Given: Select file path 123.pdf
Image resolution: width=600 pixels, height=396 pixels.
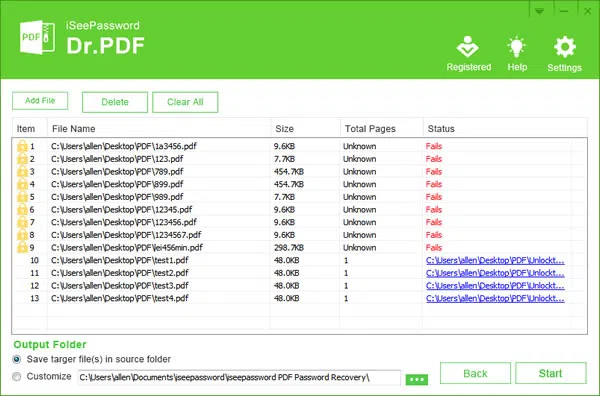Looking at the screenshot, I should click(117, 159).
